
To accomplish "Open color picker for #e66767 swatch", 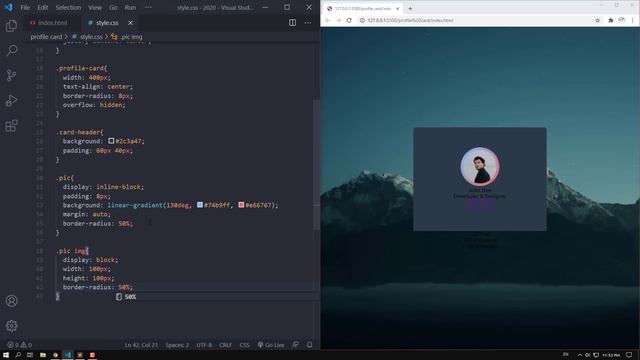I will click(x=241, y=204).
